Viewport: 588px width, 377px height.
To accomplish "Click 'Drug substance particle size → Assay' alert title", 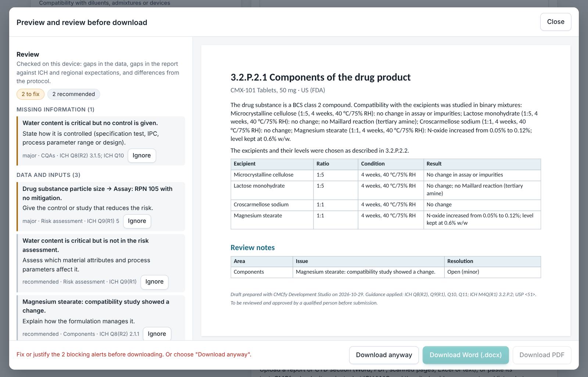I will coord(97,193).
